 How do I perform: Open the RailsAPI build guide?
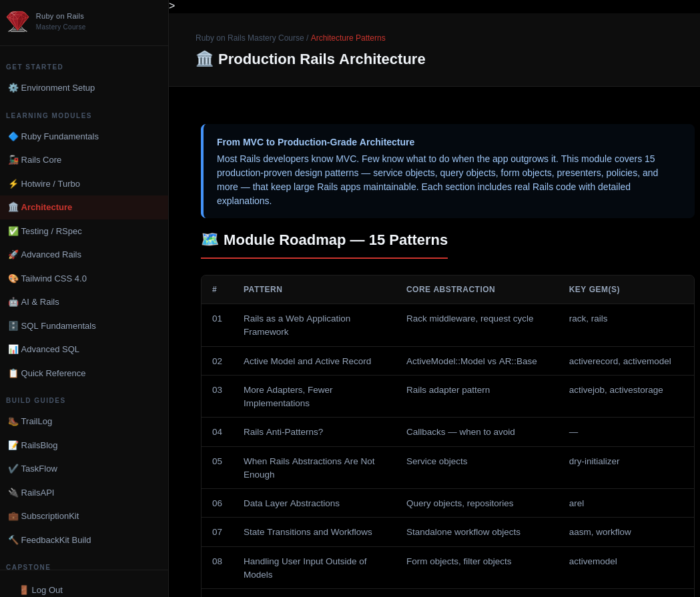[x=84, y=492]
